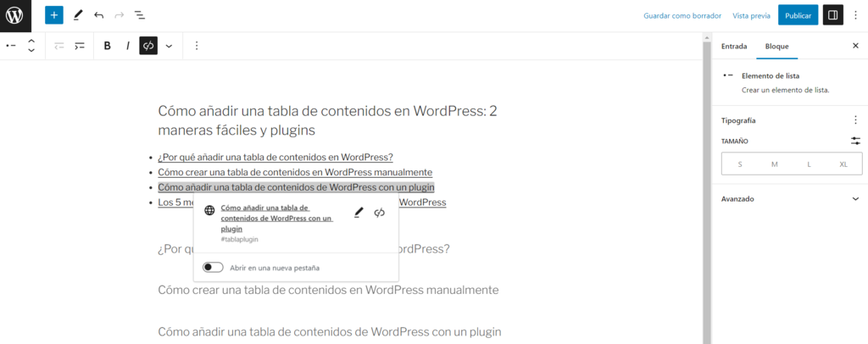868x344 pixels.
Task: Redo the last undone change
Action: tap(119, 15)
